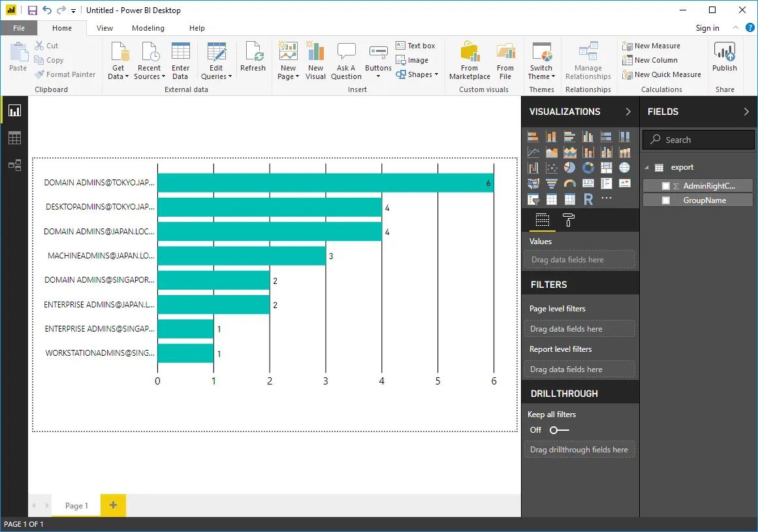Click the Undo arrow in title bar

click(x=47, y=10)
